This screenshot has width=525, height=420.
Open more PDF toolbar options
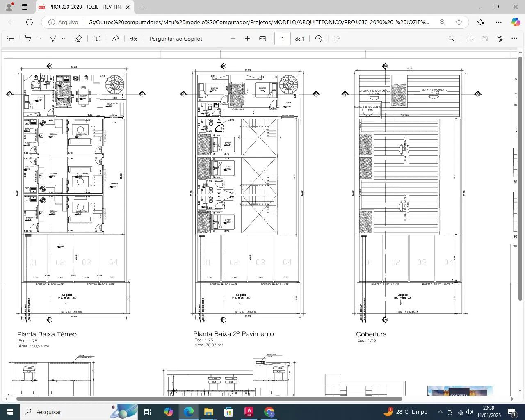pos(514,39)
